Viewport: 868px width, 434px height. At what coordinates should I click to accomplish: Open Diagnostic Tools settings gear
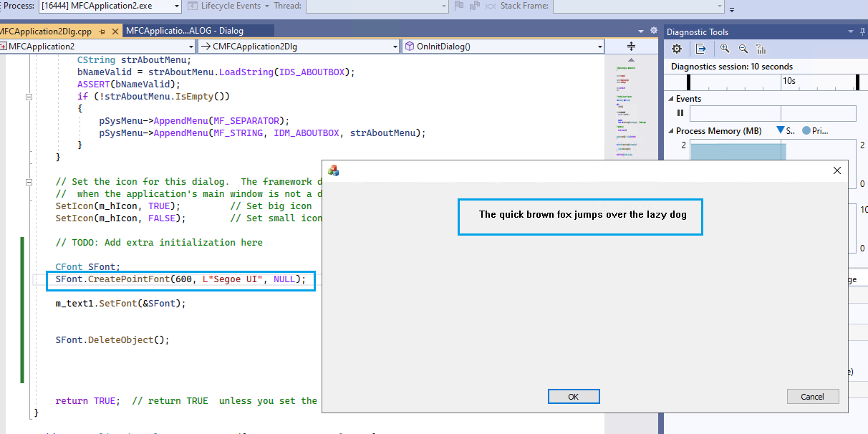click(676, 49)
